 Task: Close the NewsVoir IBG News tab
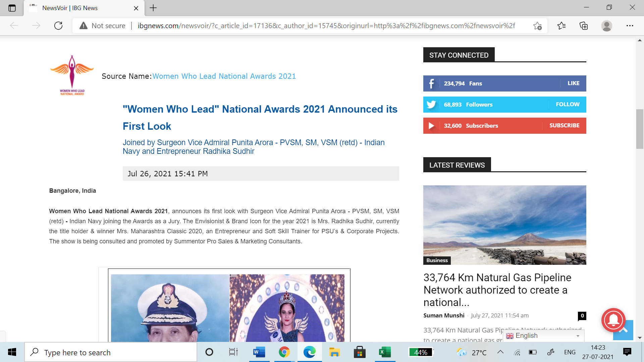[x=136, y=8]
